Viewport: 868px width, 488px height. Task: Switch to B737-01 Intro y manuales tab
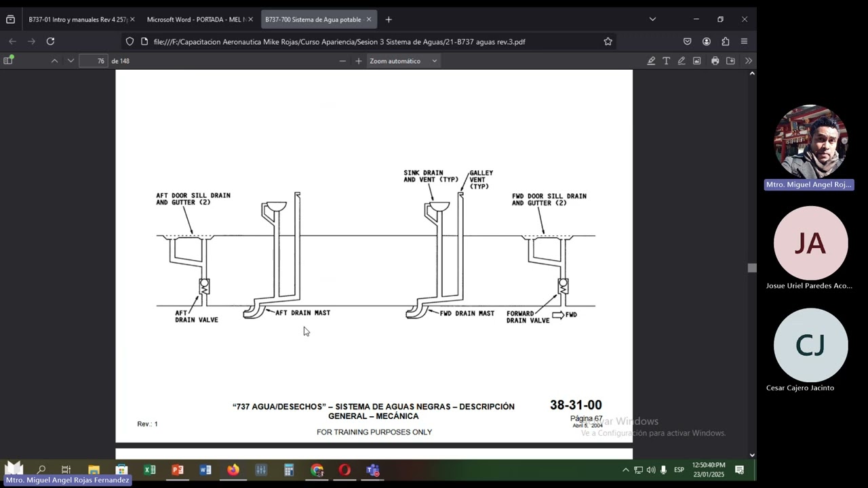[x=78, y=20]
